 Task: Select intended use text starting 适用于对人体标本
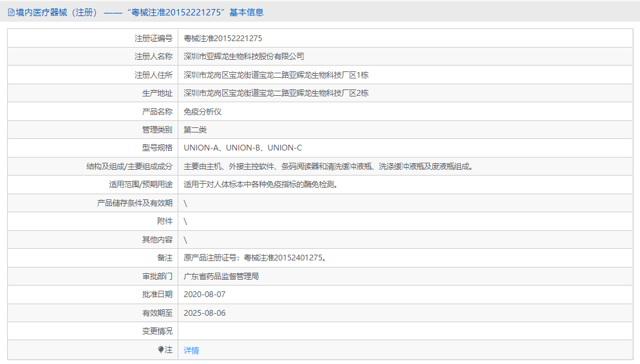click(260, 184)
